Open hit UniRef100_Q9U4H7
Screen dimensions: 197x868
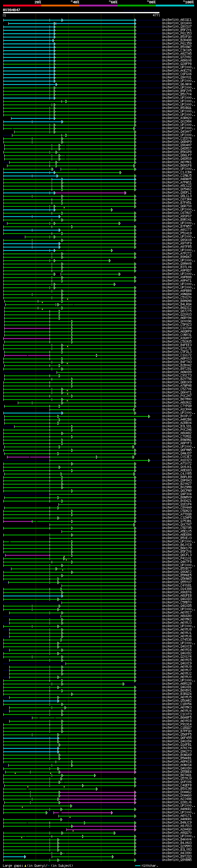click(177, 145)
